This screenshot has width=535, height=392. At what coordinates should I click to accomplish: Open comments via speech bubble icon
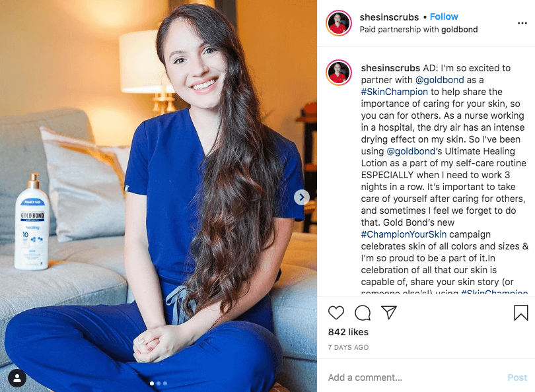(x=363, y=313)
